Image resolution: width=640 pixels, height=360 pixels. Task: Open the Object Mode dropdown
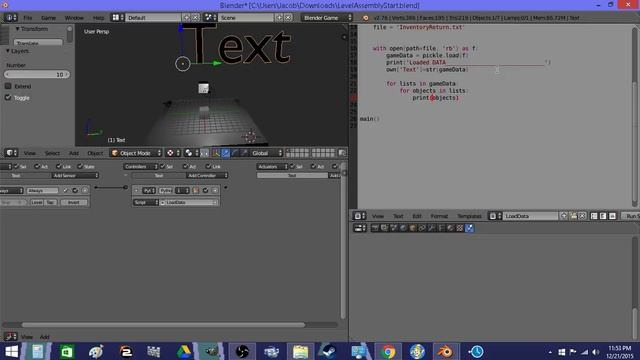coord(136,153)
